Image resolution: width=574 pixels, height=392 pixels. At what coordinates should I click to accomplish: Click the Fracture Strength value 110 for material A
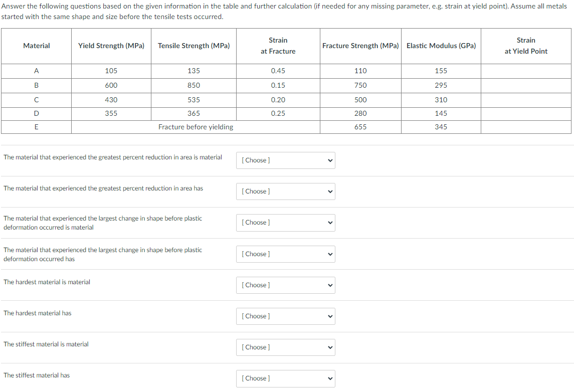point(360,71)
